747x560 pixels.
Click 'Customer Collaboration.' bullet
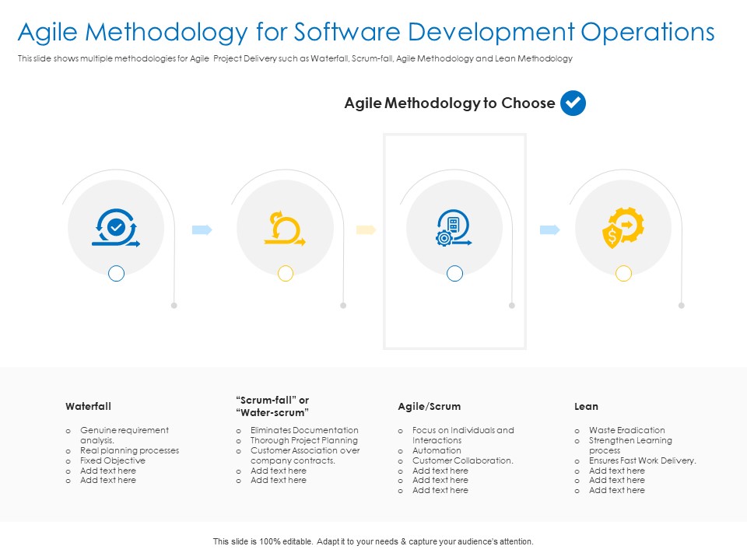click(462, 460)
